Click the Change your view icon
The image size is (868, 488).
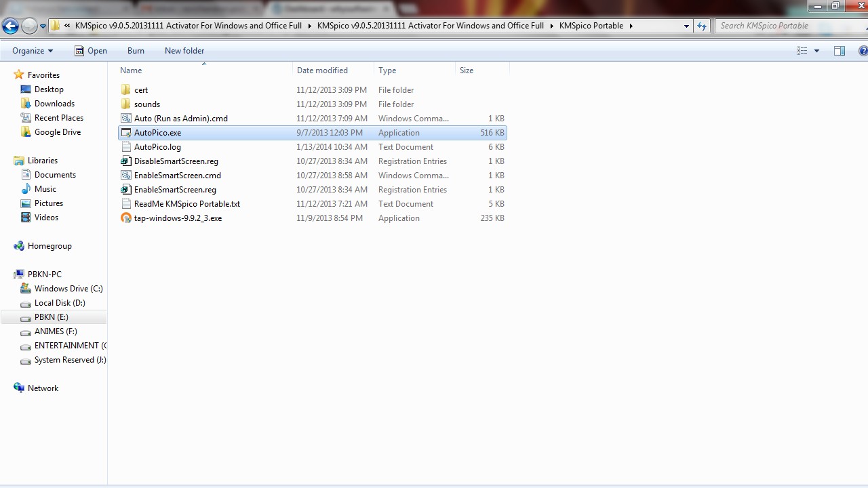pyautogui.click(x=802, y=51)
